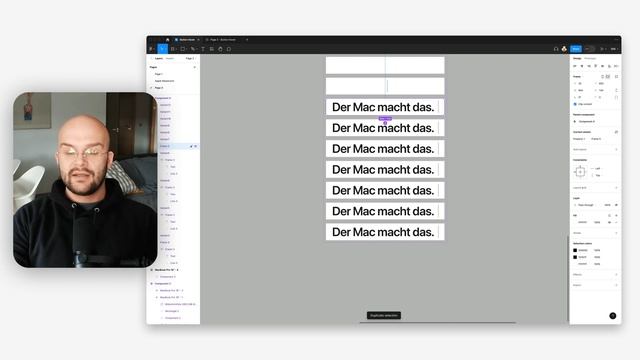Click the resize to fit icon
The image size is (640, 360).
616,76
